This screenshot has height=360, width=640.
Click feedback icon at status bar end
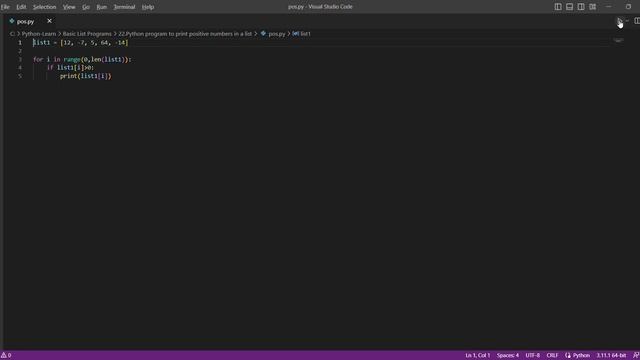636,356
